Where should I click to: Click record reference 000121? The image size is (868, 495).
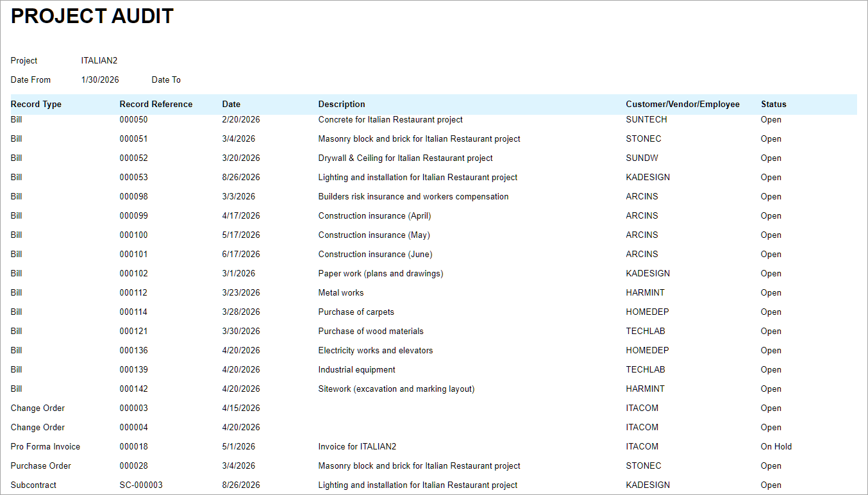coord(133,331)
